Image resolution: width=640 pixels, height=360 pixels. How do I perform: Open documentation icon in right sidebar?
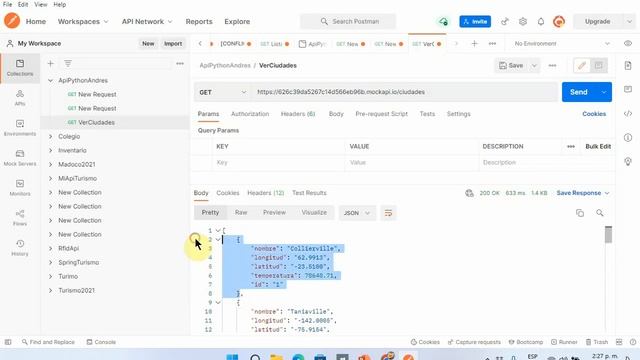[x=628, y=65]
